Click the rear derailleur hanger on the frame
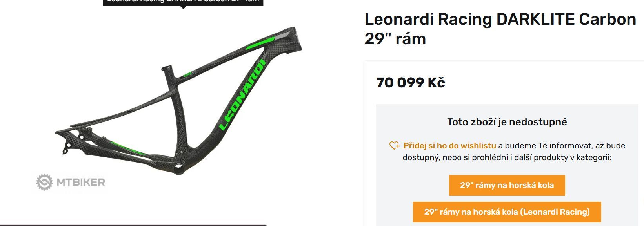Image resolution: width=644 pixels, height=226 pixels. (x=67, y=148)
